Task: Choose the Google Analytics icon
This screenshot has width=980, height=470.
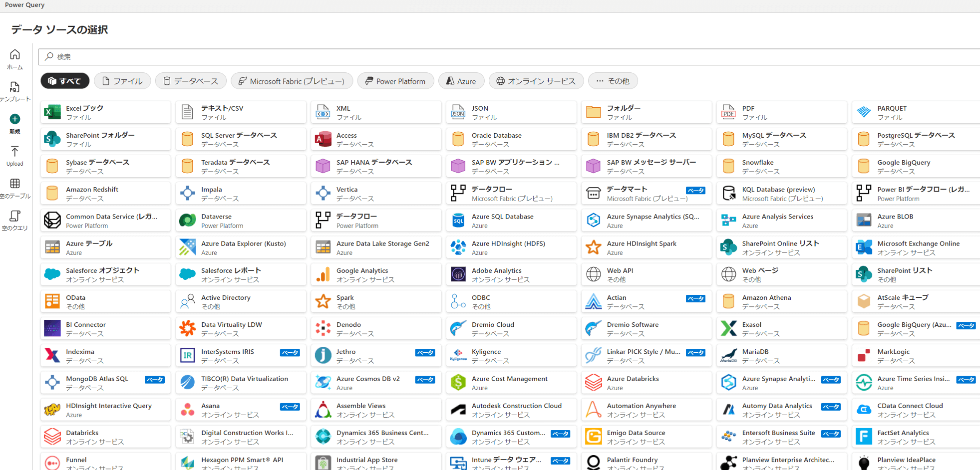Action: pyautogui.click(x=323, y=274)
